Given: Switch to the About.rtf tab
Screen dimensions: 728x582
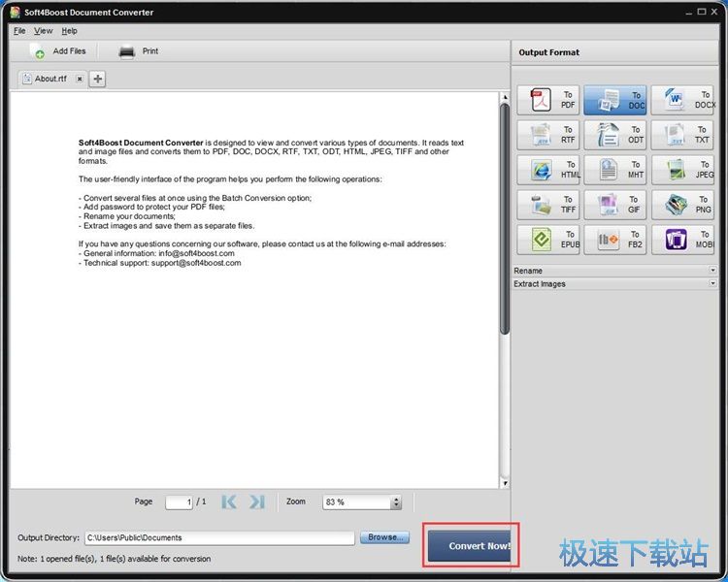Looking at the screenshot, I should tap(50, 79).
